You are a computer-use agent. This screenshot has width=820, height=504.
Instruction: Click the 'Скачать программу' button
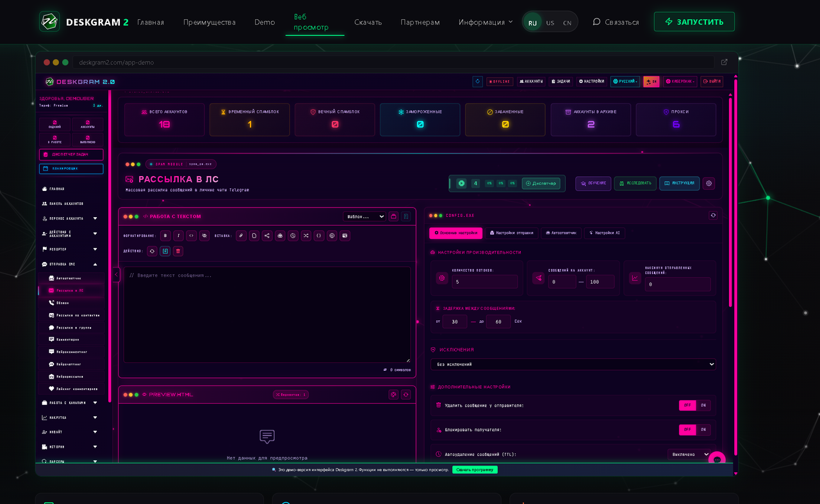tap(475, 469)
